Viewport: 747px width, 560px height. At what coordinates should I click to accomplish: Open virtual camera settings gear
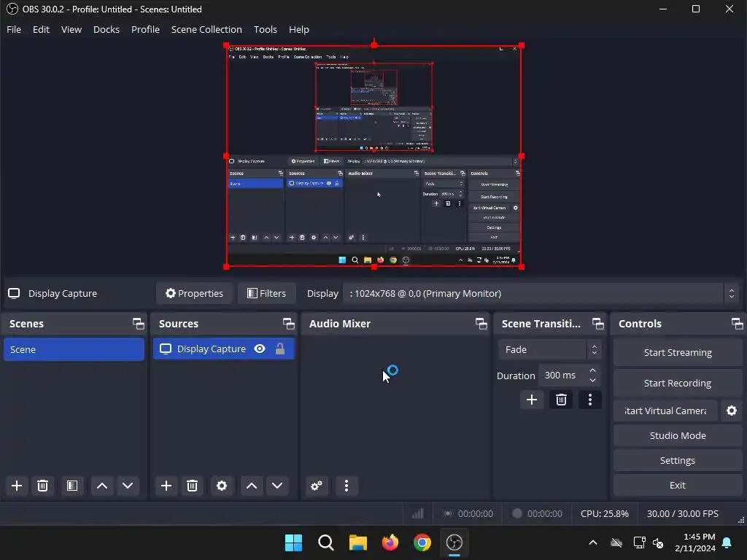(x=732, y=411)
